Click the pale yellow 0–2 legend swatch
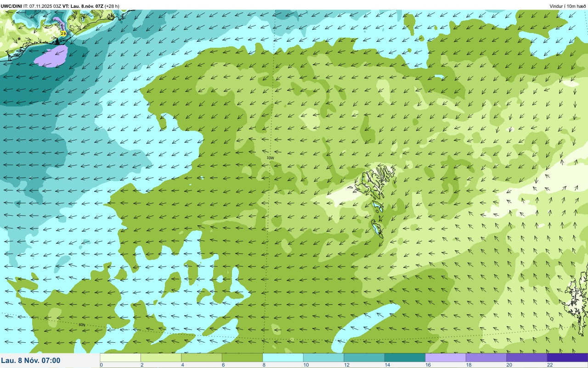Viewport: 588px width, 368px height. coord(120,357)
